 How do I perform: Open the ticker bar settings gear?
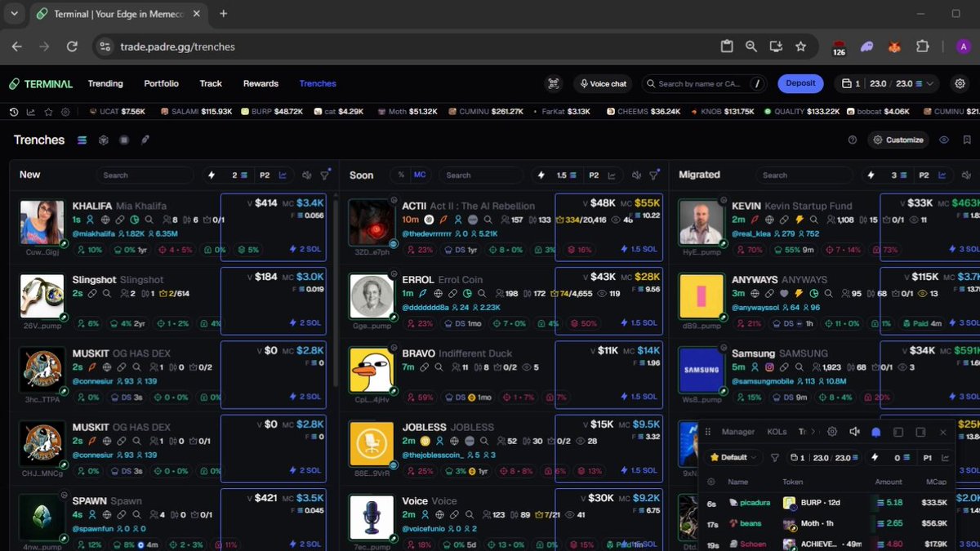tap(65, 112)
